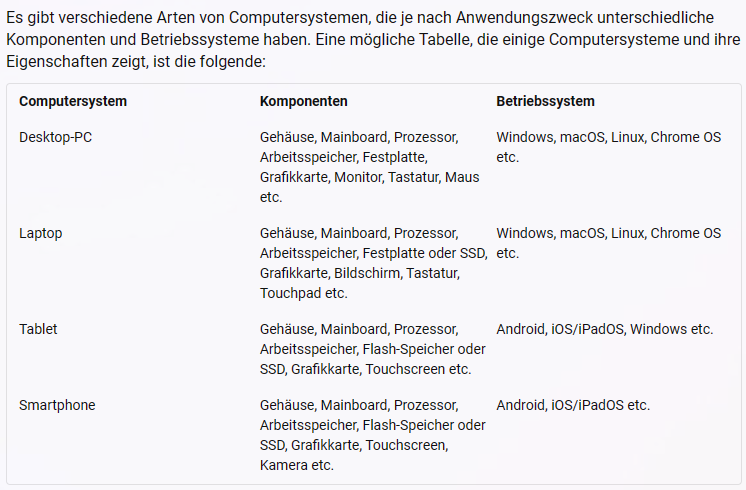This screenshot has width=746, height=490.
Task: Click the introductory paragraph above the table
Action: point(372,41)
